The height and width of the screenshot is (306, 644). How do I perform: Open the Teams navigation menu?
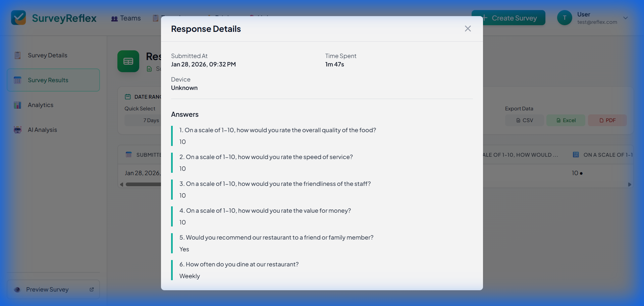130,18
